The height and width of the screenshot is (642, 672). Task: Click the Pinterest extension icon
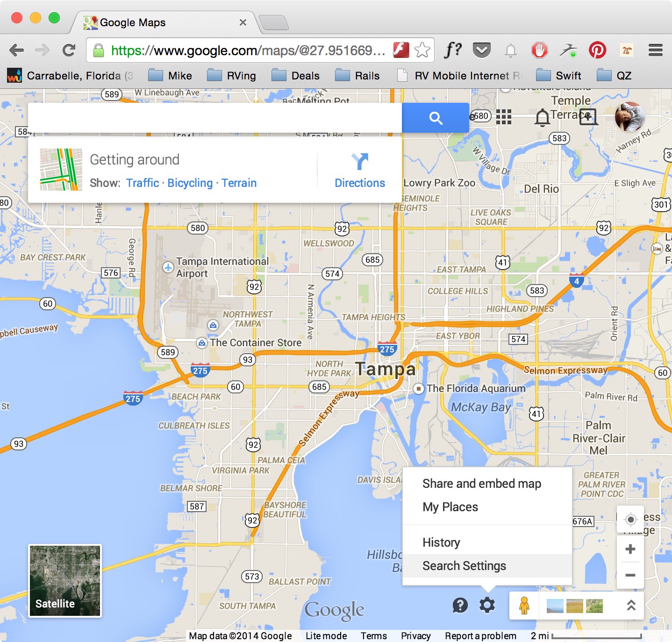point(597,50)
